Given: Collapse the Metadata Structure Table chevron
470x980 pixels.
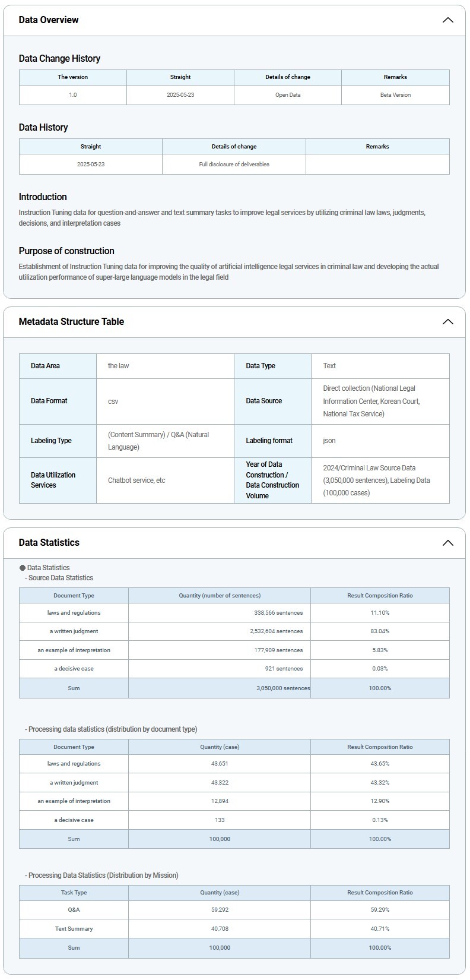Looking at the screenshot, I should [447, 322].
